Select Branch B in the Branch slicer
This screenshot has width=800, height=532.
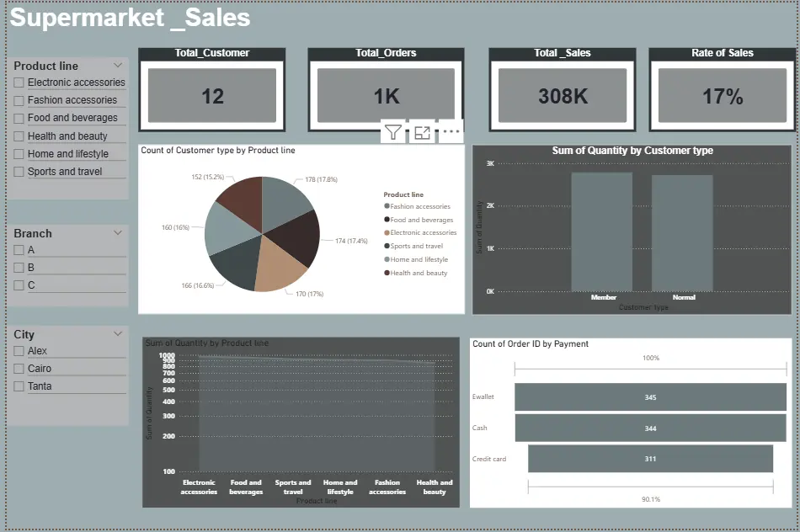19,267
